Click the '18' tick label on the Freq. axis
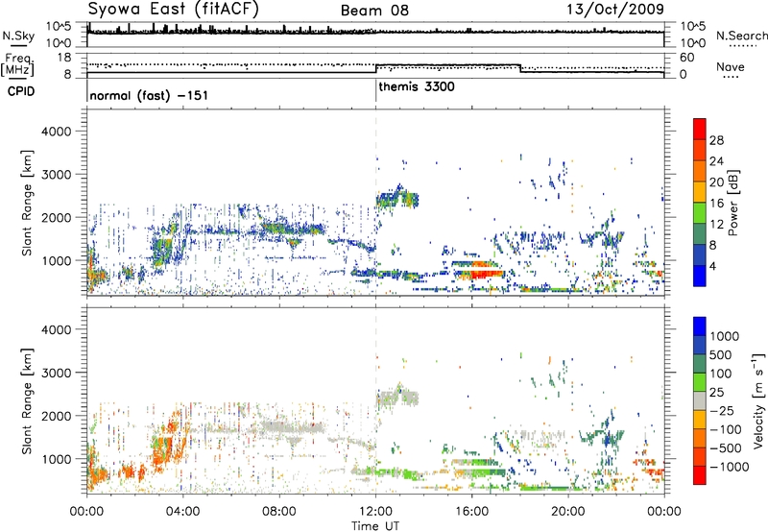768x532 pixels. point(64,58)
